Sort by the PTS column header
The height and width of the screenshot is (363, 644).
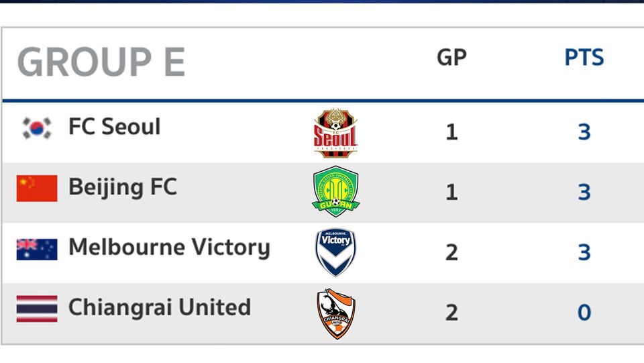[584, 57]
